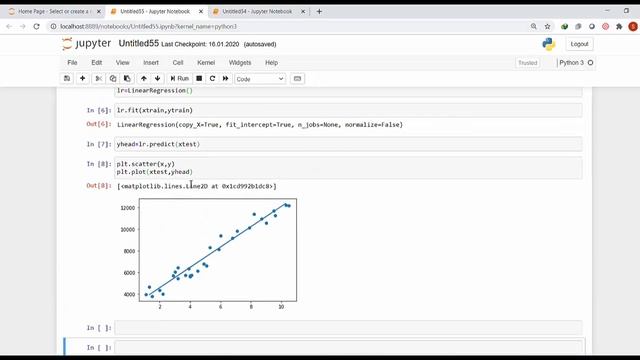
Task: Click the Trusted notebook indicator
Action: pyautogui.click(x=527, y=63)
